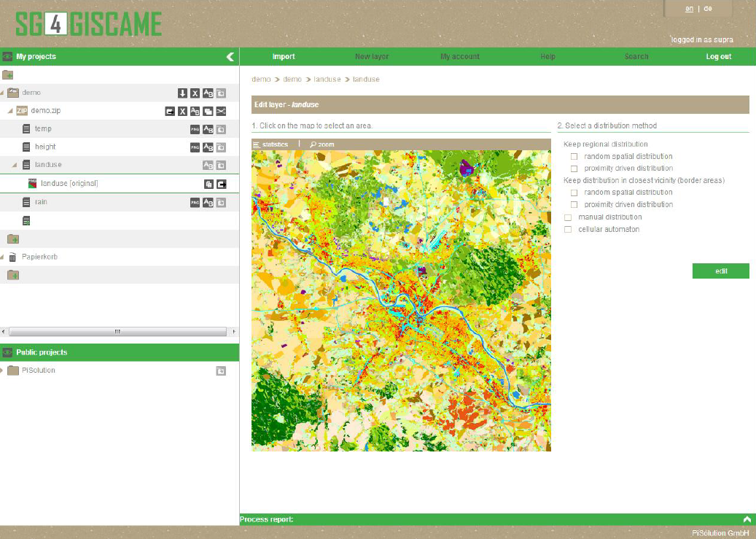The image size is (756, 539).
Task: Rename the temp layer with AB icon
Action: coord(208,129)
